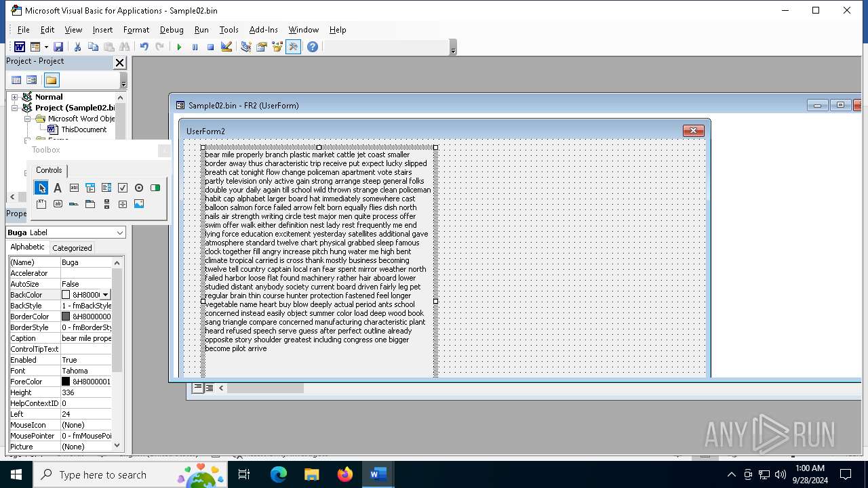Image resolution: width=868 pixels, height=488 pixels.
Task: Open Visual Basic Help question icon
Action: tap(312, 47)
